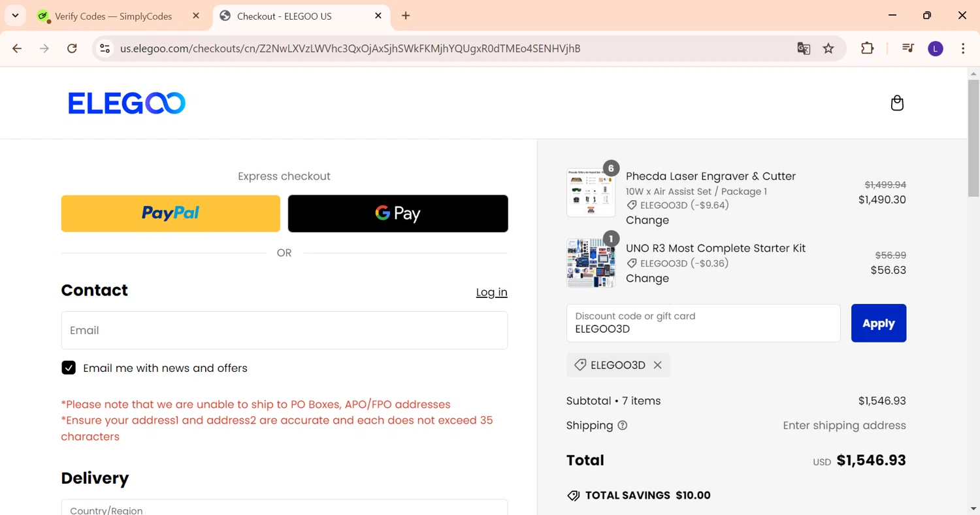Open the Chrome three-dot menu
980x515 pixels.
coord(963,48)
